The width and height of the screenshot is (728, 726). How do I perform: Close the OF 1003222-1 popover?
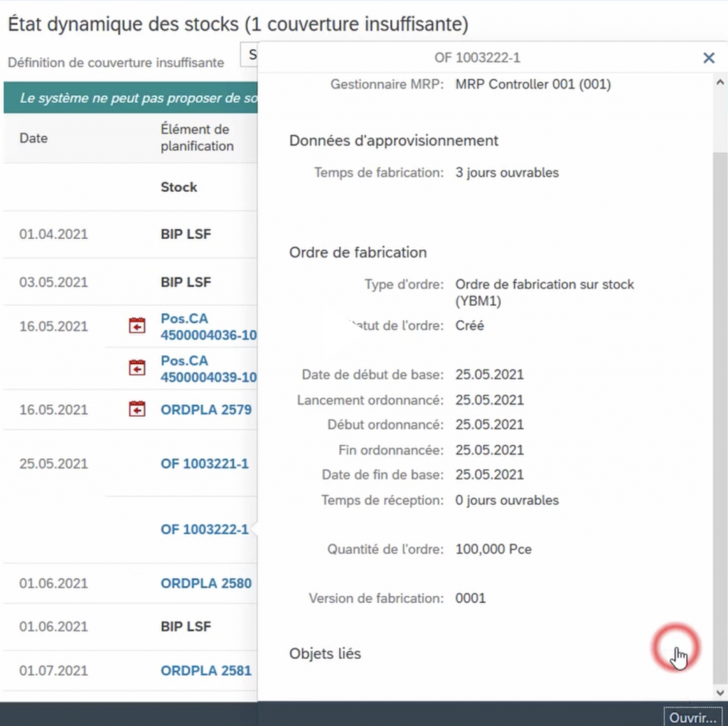pyautogui.click(x=708, y=58)
